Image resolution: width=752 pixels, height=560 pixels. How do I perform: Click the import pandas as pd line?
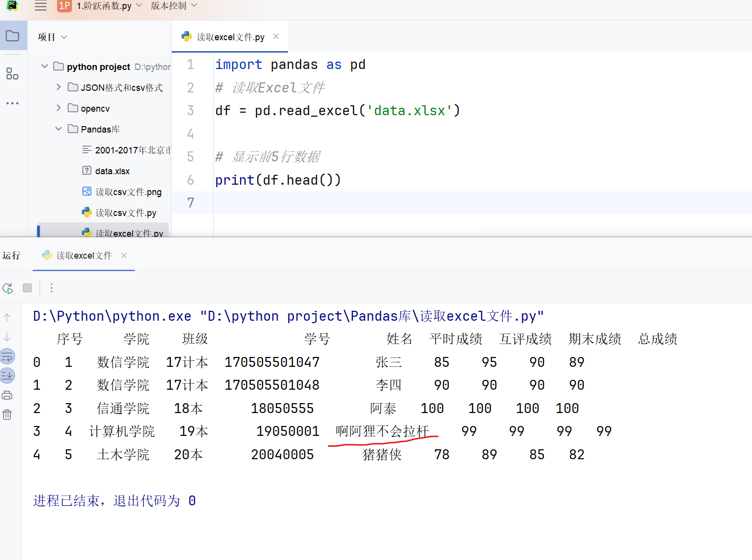pos(290,65)
